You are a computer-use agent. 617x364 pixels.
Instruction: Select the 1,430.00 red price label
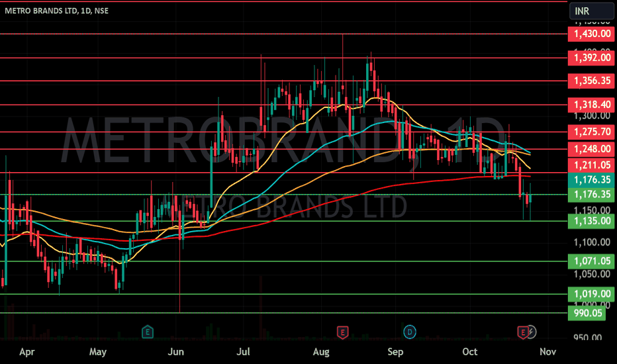tap(591, 34)
